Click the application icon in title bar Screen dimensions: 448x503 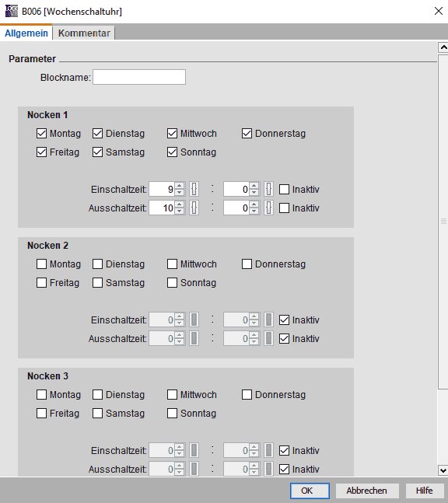tap(12, 11)
